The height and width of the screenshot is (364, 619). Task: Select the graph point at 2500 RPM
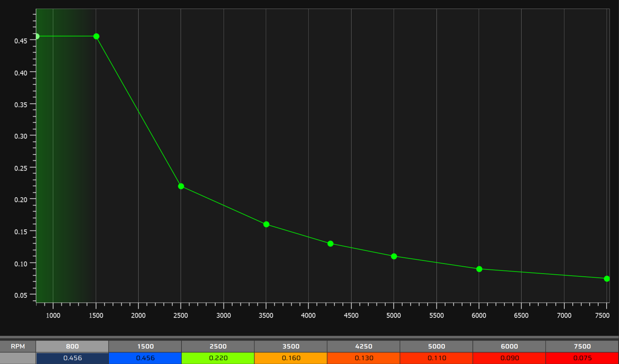pyautogui.click(x=181, y=186)
